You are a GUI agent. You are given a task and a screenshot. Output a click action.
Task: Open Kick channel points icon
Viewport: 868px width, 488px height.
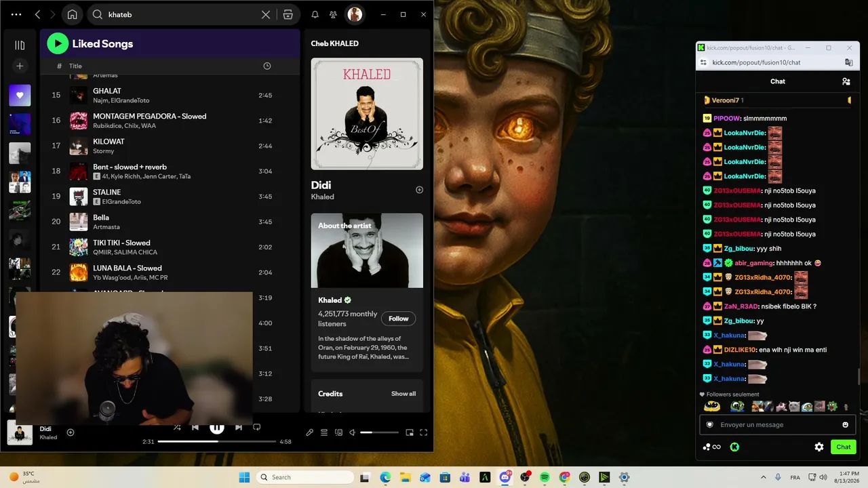tap(711, 447)
